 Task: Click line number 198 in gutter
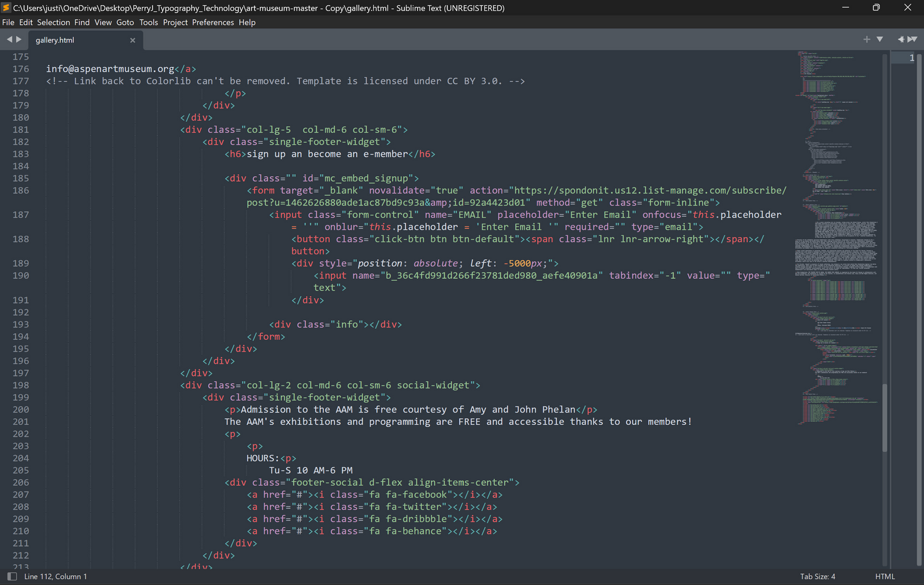[x=21, y=385]
